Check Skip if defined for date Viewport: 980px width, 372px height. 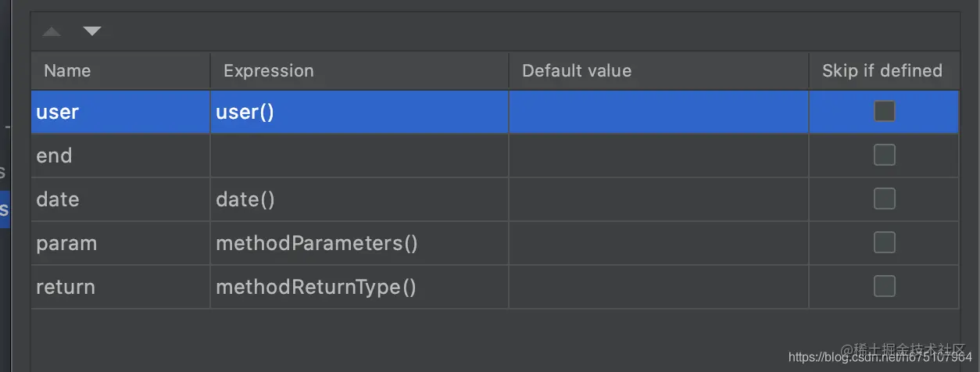[x=884, y=199]
